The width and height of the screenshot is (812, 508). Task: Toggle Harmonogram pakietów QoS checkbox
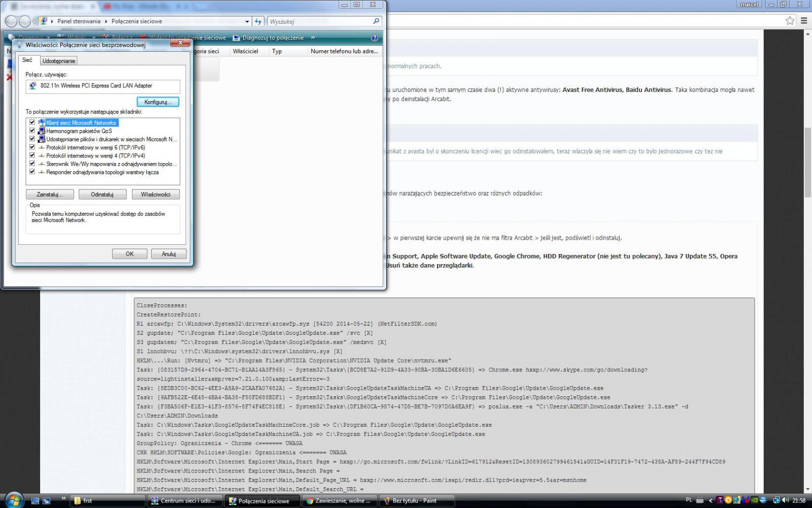click(32, 131)
